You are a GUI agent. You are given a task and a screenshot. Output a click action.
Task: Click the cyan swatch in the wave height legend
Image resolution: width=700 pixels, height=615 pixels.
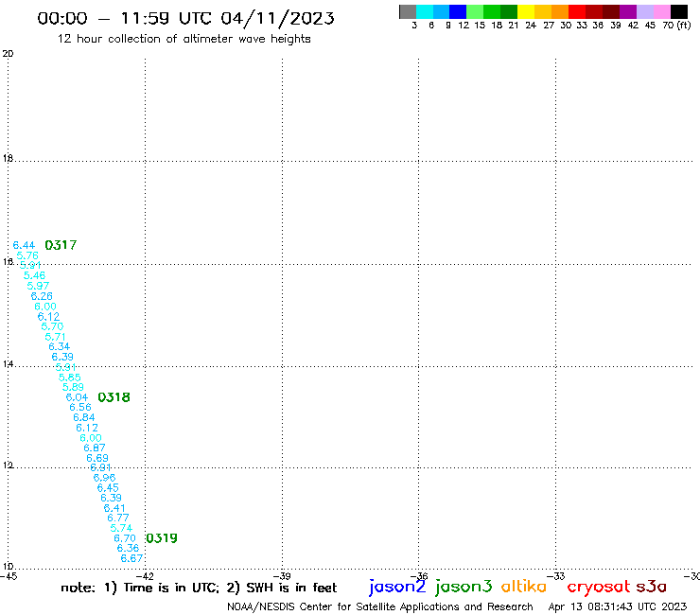coord(424,11)
